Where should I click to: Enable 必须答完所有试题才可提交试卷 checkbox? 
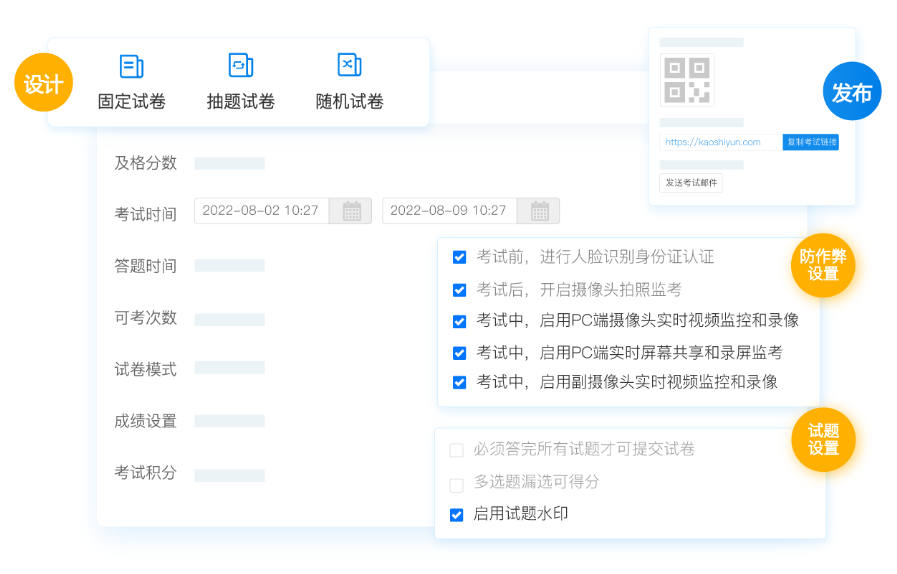(456, 450)
